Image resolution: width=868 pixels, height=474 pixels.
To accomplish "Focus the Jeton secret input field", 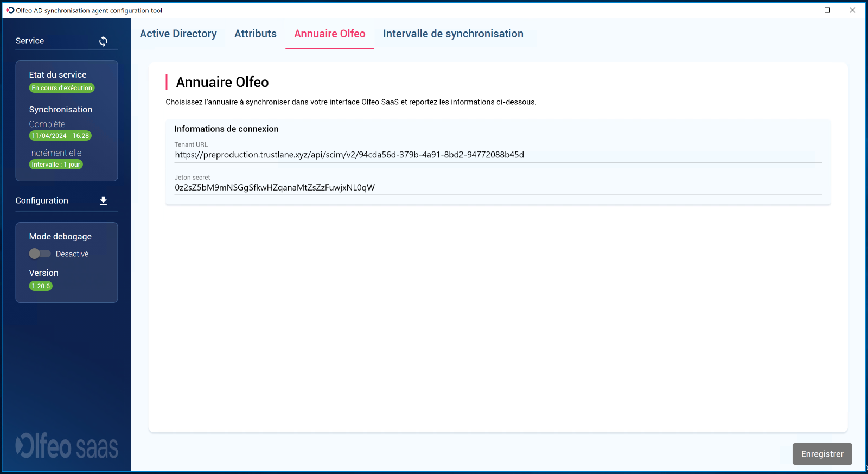I will [498, 187].
